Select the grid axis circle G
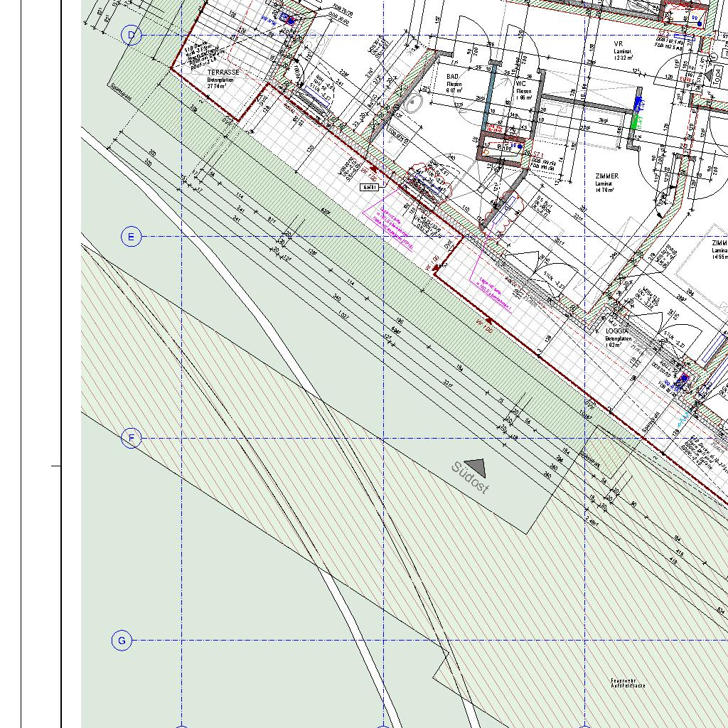This screenshot has height=728, width=728. pos(122,641)
